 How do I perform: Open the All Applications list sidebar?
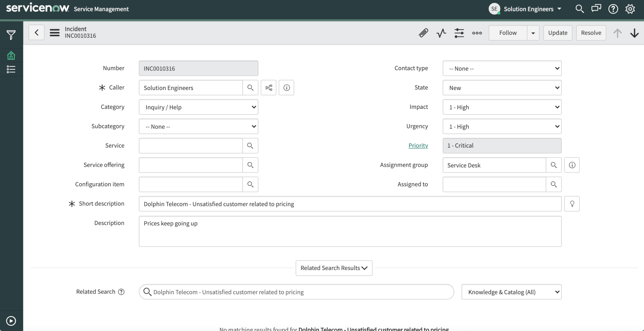11,69
